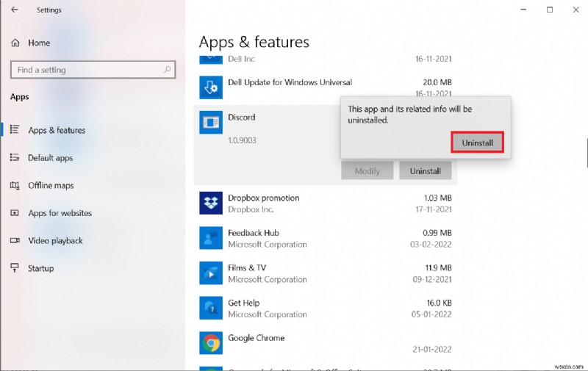Click the 17-11-2021 date for Dropbox promotion
Viewport: 588px width, 371px height.
[433, 209]
